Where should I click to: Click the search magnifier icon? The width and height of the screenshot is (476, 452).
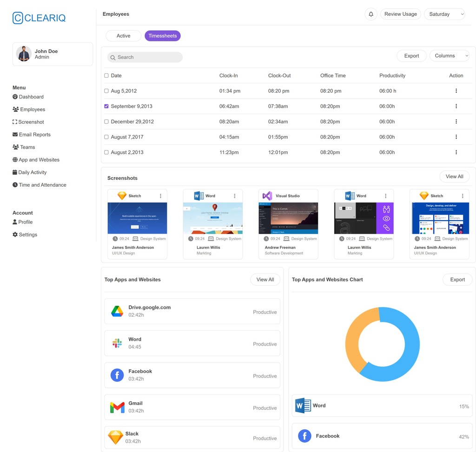112,57
